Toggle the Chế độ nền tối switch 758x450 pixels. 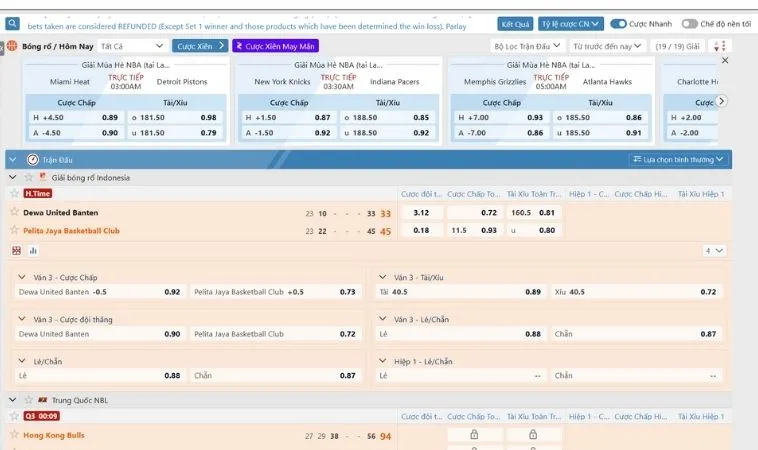[x=690, y=24]
